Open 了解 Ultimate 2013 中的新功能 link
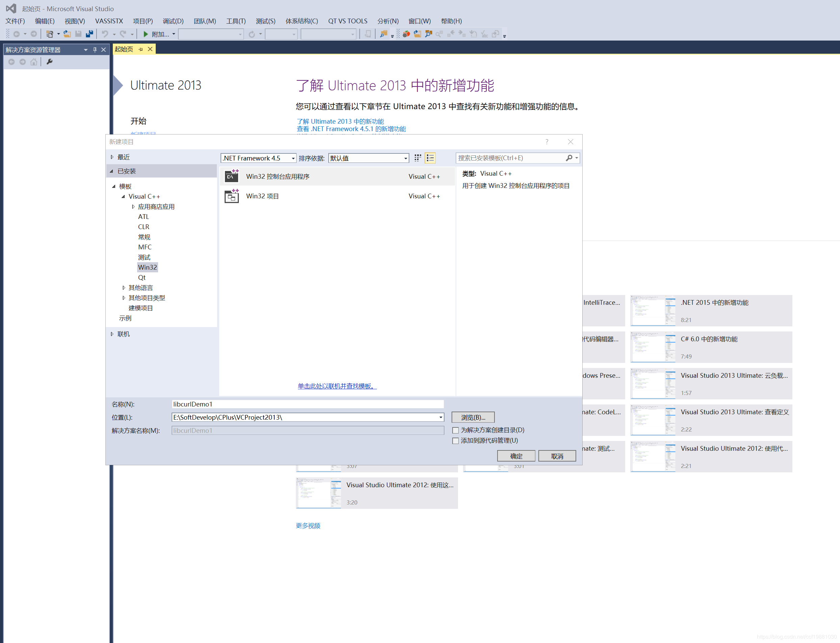840x643 pixels. click(x=340, y=121)
